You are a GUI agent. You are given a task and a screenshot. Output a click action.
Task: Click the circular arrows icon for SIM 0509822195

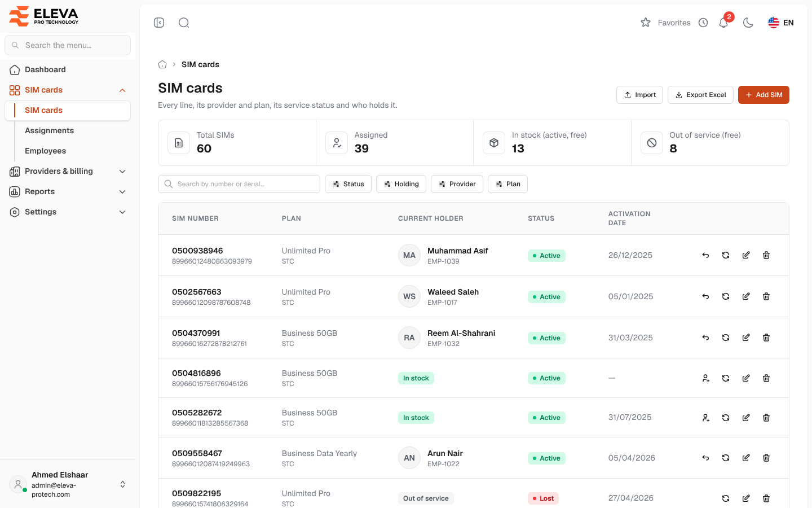[726, 498]
